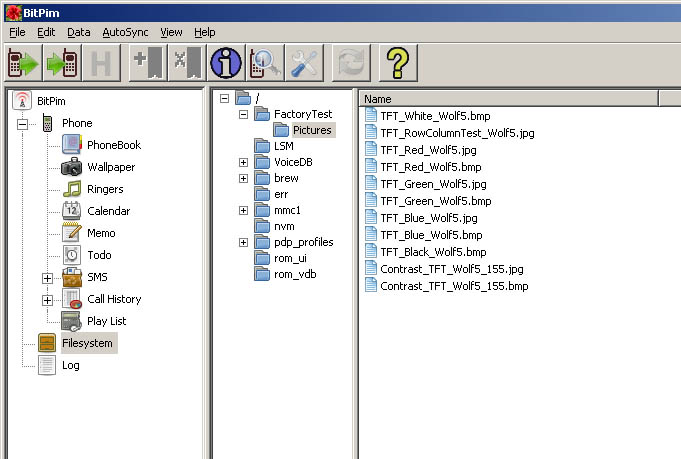Open the Wallpaper item in sidebar
Screen dimensions: 681x459
tap(110, 167)
